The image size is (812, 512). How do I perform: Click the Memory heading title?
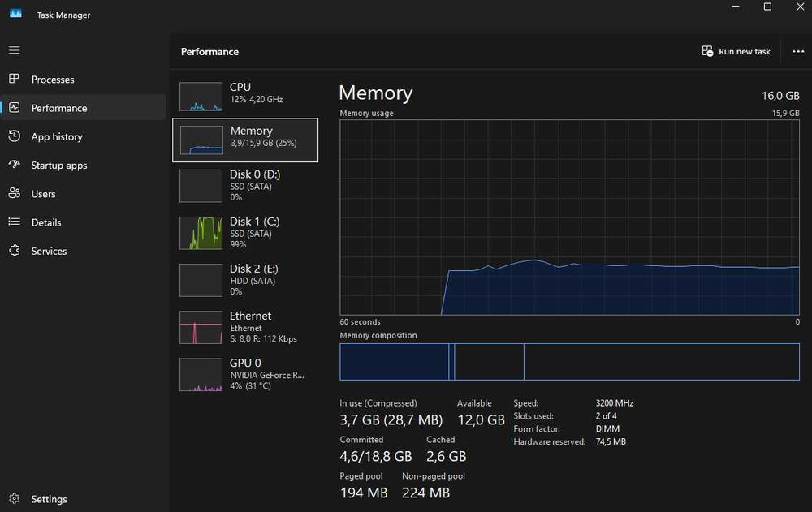[x=375, y=93]
